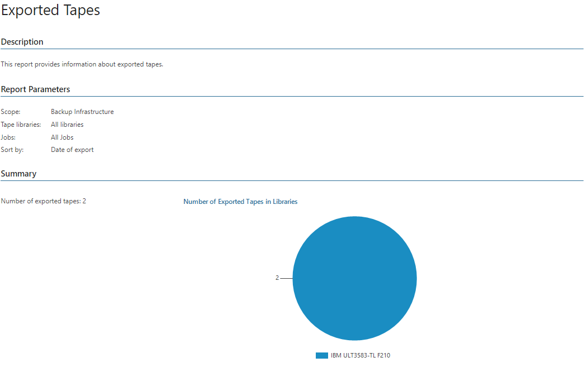Click the blue pie chart slice
This screenshot has width=588, height=367.
(x=354, y=278)
